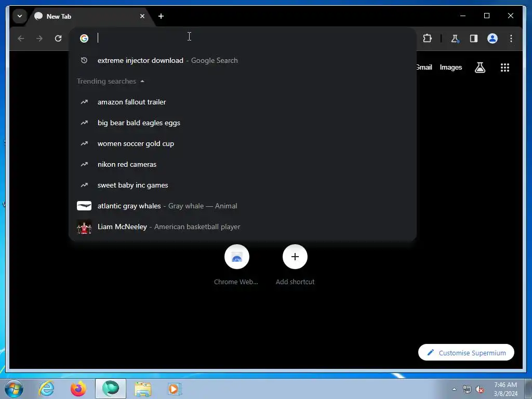Show hidden system tray icons

(454, 389)
